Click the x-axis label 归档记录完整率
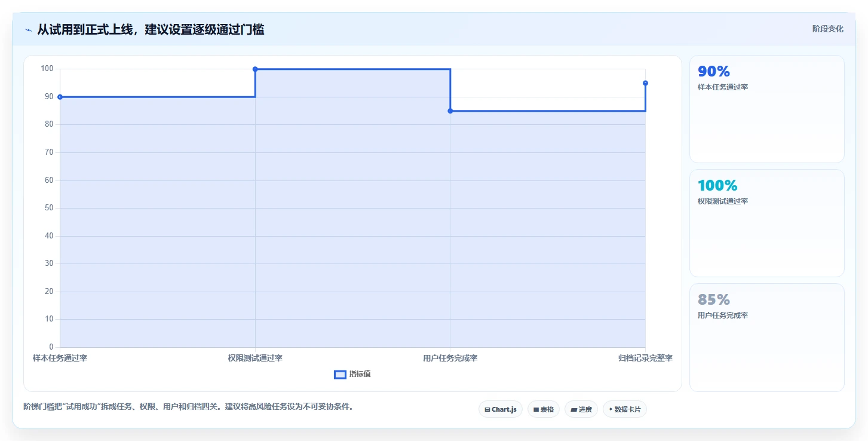Viewport: 868px width, 441px height. [645, 358]
